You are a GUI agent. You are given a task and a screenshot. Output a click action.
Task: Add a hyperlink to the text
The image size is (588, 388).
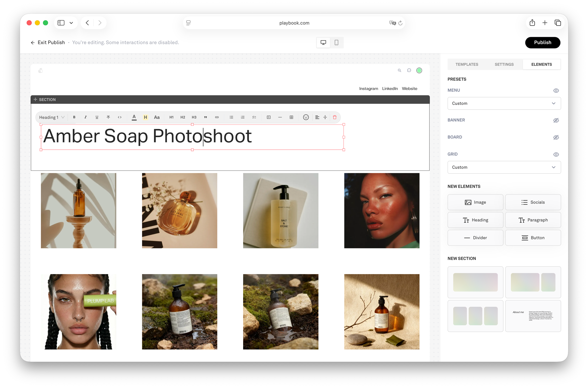[217, 117]
